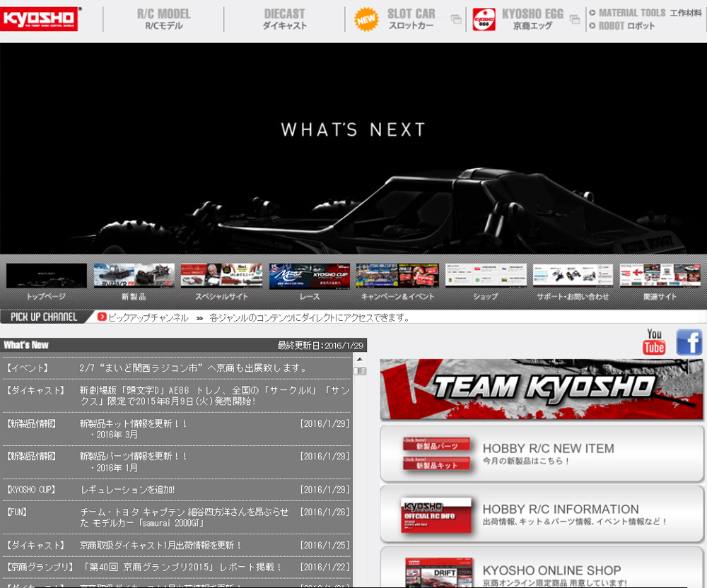Image resolution: width=707 pixels, height=588 pixels.
Task: Open the MATERIAL TOOLS link
Action: (x=645, y=13)
